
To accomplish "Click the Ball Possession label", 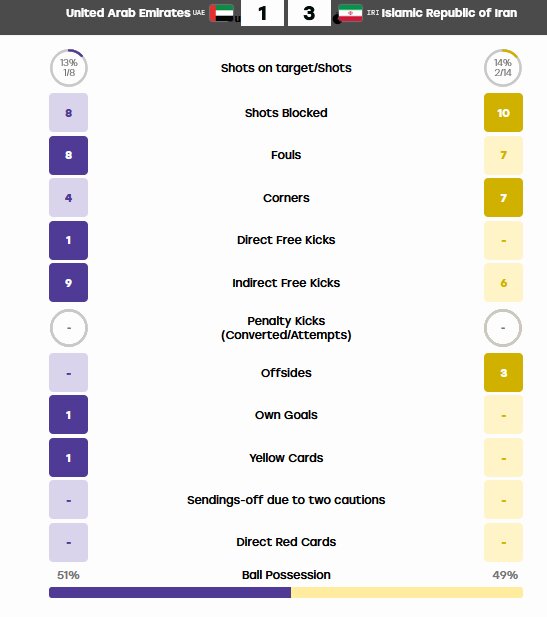I will click(x=286, y=575).
